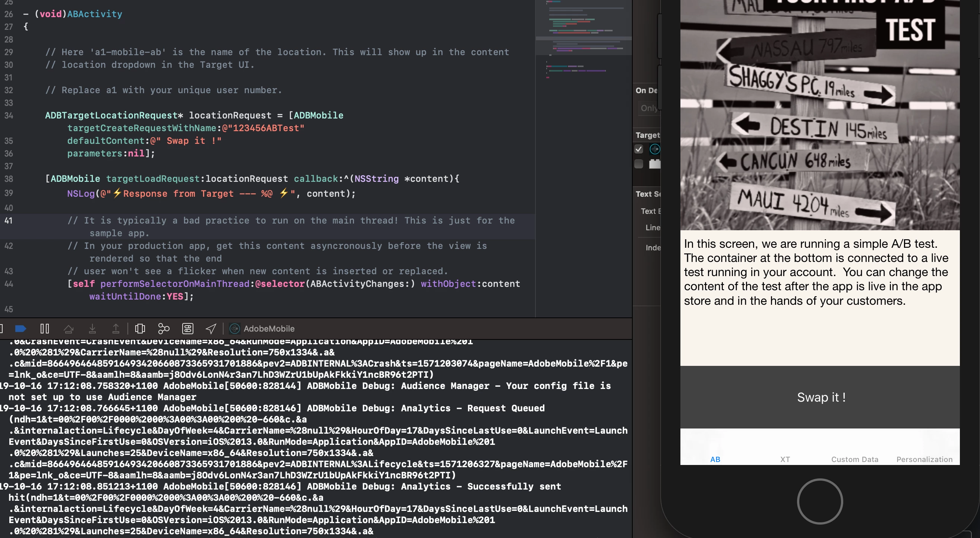Image resolution: width=980 pixels, height=538 pixels.
Task: Click the Step Into debug icon
Action: [x=92, y=328]
